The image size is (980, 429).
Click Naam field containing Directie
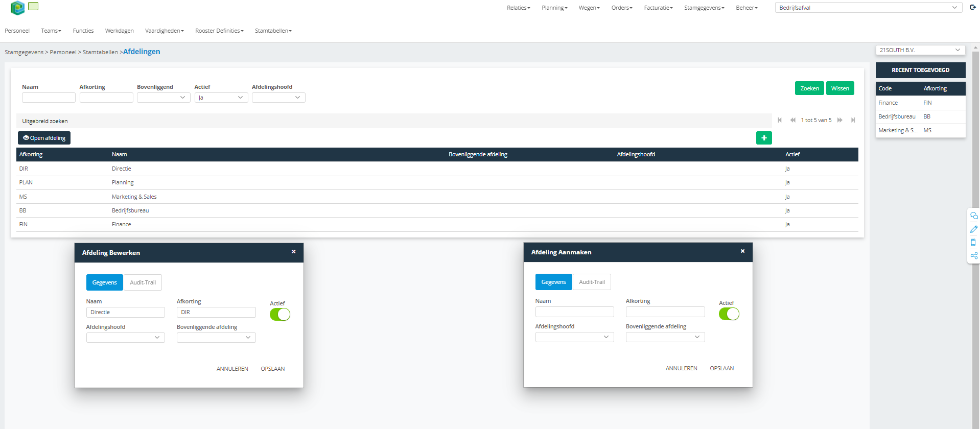pyautogui.click(x=126, y=312)
